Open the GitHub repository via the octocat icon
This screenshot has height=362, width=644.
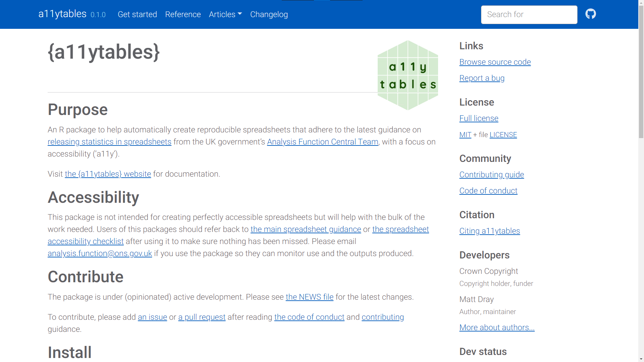(590, 14)
